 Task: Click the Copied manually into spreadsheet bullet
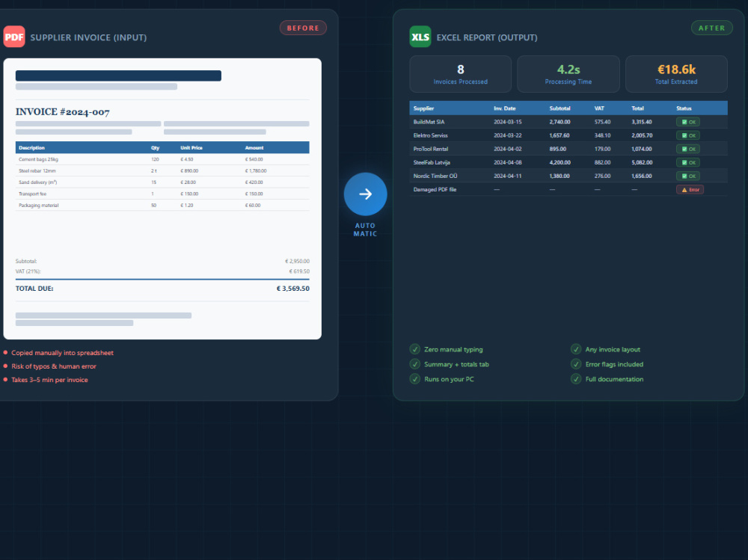pos(63,352)
